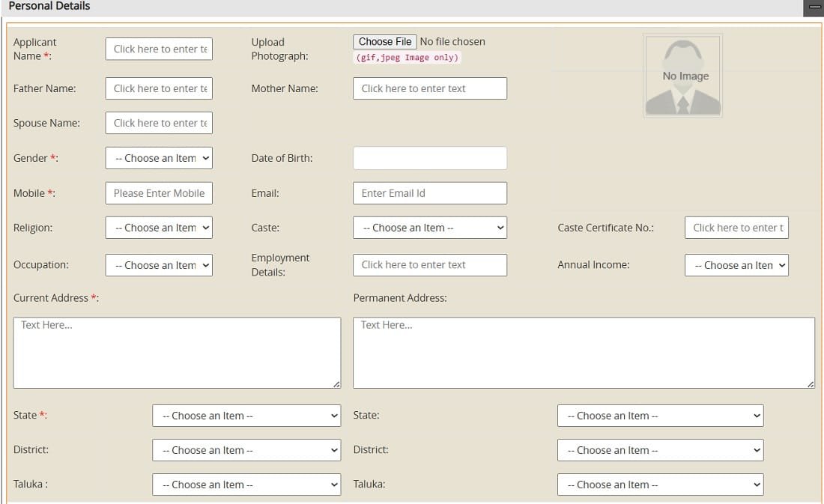Click the Applicant Name text field
824x504 pixels.
click(x=159, y=49)
